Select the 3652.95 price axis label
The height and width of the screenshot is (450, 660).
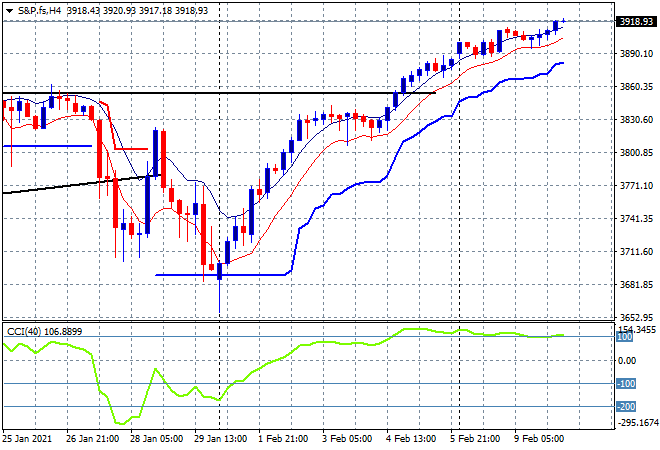click(x=636, y=317)
